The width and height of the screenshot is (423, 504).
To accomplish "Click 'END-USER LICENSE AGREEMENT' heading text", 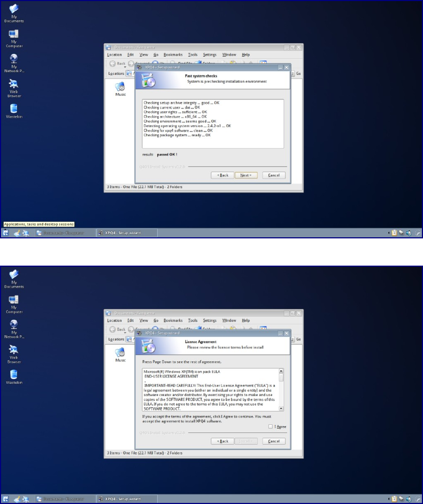I will (171, 376).
